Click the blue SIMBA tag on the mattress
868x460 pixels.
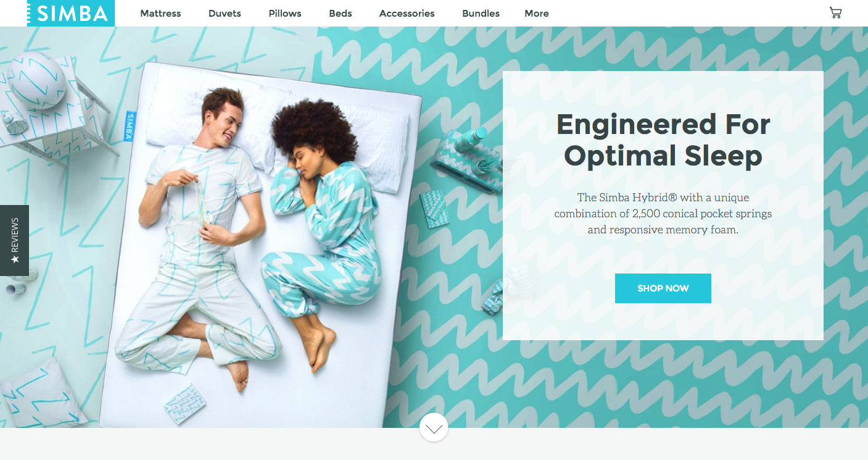[x=130, y=125]
